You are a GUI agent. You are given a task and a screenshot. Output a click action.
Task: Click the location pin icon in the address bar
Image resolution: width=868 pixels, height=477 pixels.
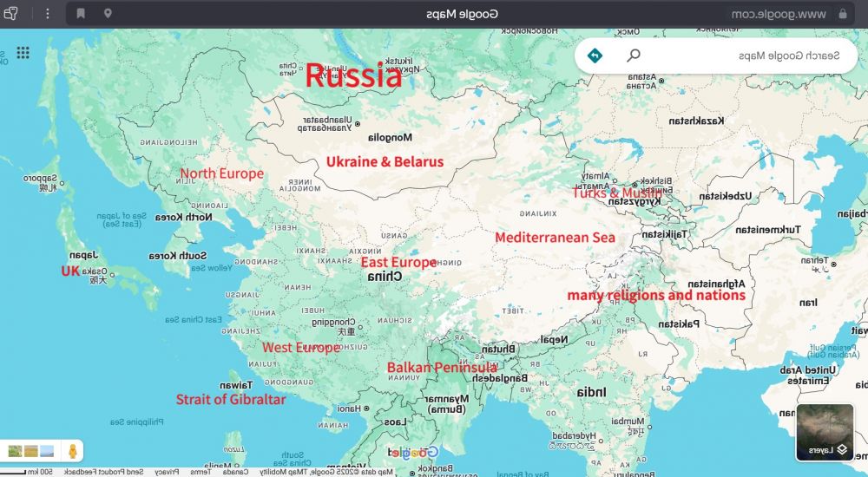coord(108,13)
